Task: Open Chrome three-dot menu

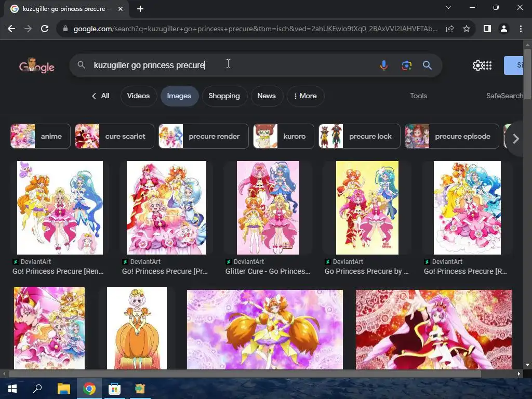Action: coord(521,29)
